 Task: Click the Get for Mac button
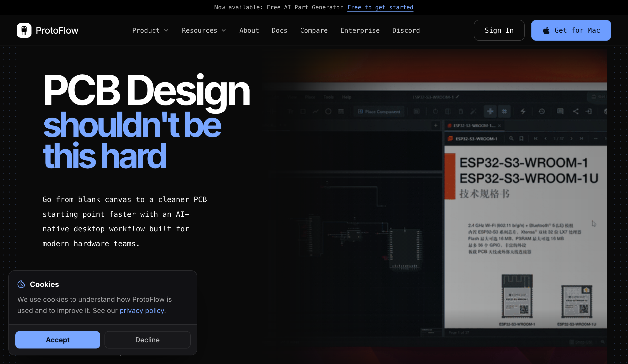coord(571,30)
